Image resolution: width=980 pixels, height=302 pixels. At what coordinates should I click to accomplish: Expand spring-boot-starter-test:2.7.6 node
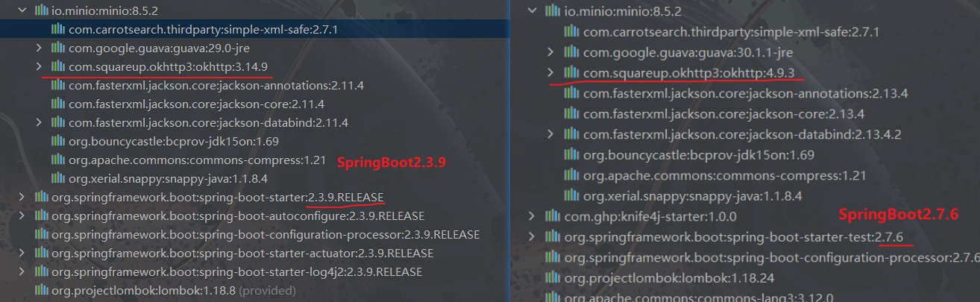pos(532,237)
